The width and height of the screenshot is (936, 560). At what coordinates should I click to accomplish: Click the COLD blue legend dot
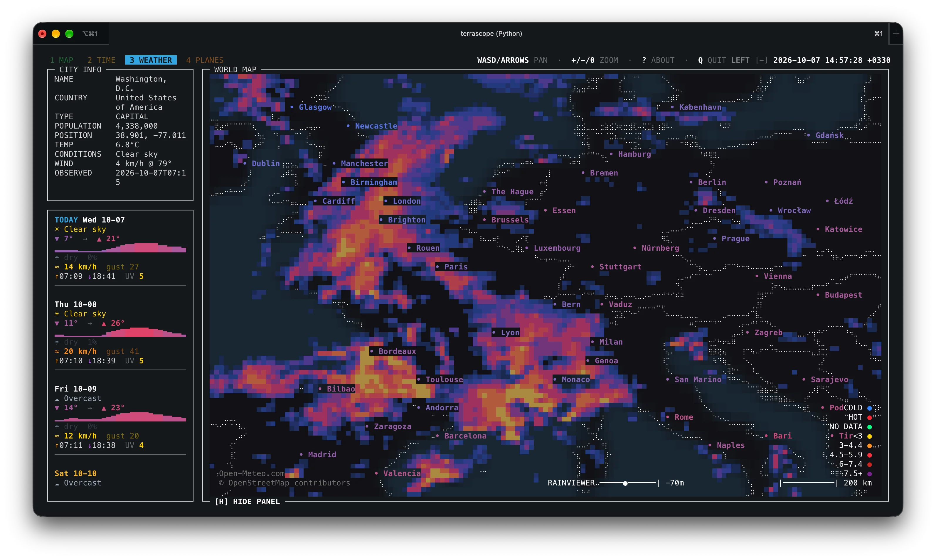pyautogui.click(x=870, y=408)
